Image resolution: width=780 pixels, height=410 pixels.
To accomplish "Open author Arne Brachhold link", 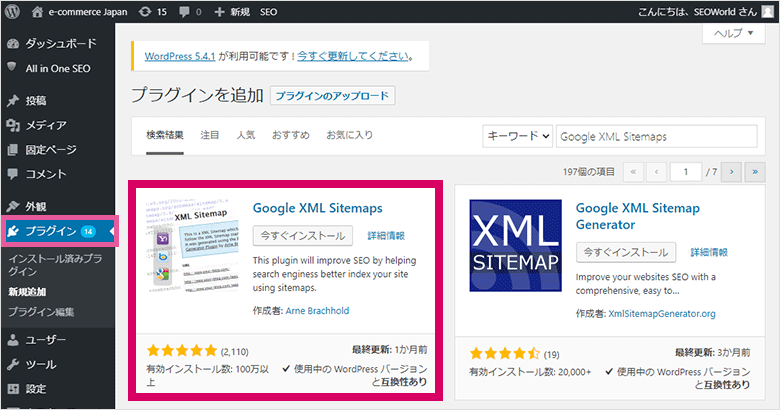I will [x=317, y=311].
